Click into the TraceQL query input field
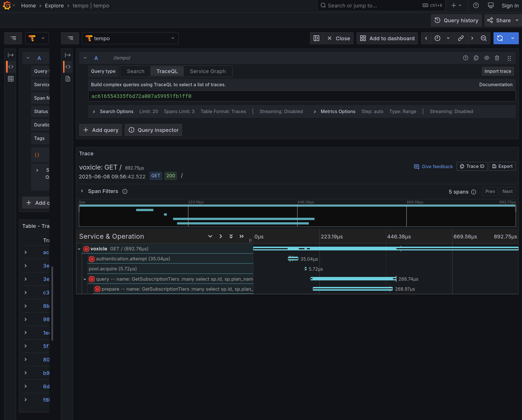 [x=301, y=96]
